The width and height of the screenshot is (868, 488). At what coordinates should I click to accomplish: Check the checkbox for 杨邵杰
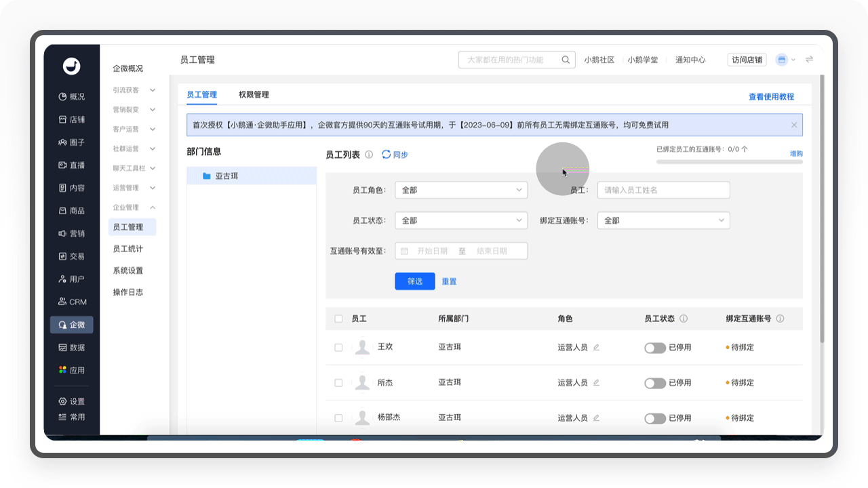338,418
